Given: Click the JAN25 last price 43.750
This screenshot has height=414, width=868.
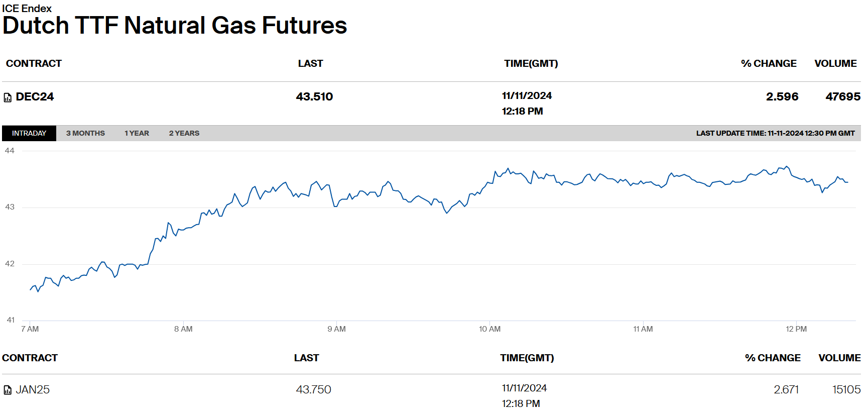Looking at the screenshot, I should pos(313,389).
